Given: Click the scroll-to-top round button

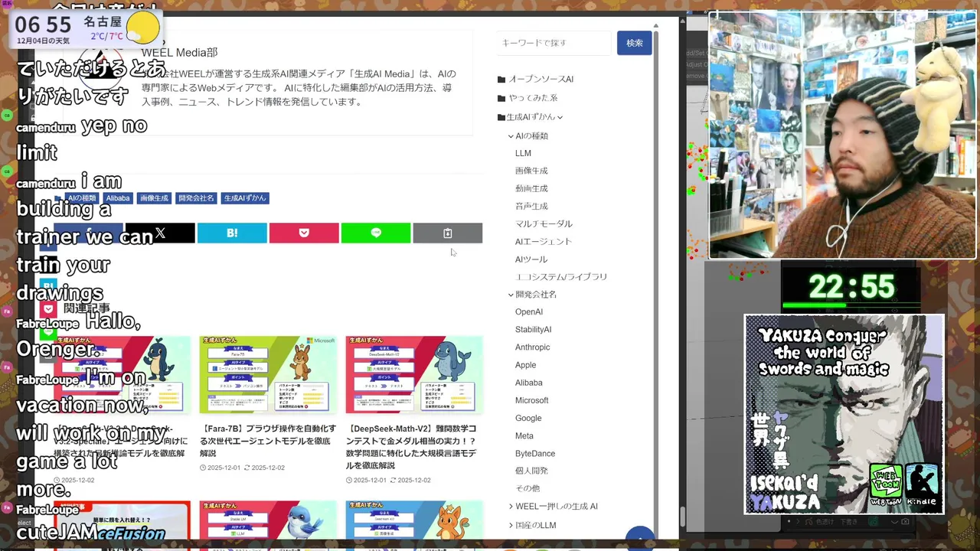Looking at the screenshot, I should tap(640, 538).
